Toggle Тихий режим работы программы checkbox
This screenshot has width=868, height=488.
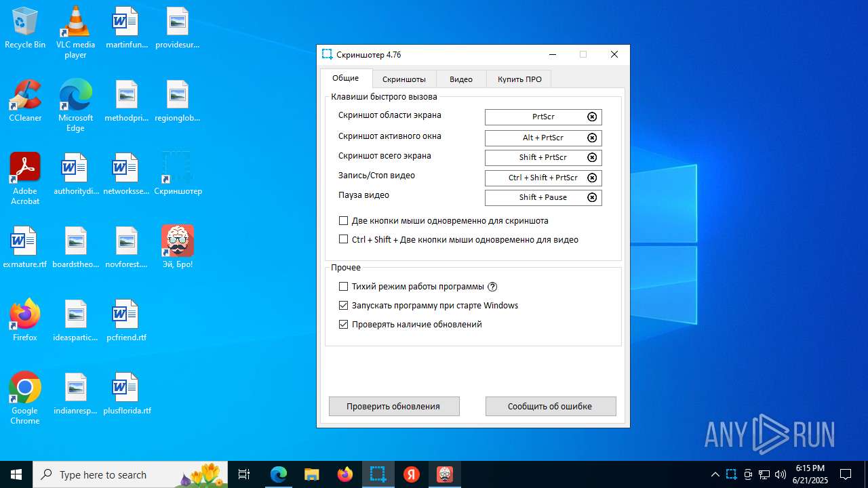343,287
